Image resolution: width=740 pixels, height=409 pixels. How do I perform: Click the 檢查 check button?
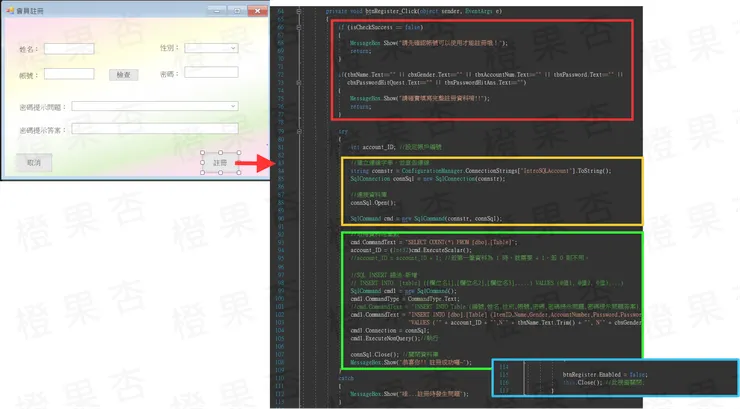pyautogui.click(x=124, y=75)
